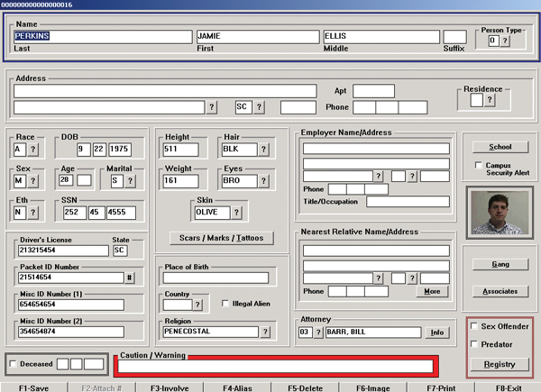The image size is (541, 392).
Task: Click the DOB year field 1975
Action: point(120,150)
